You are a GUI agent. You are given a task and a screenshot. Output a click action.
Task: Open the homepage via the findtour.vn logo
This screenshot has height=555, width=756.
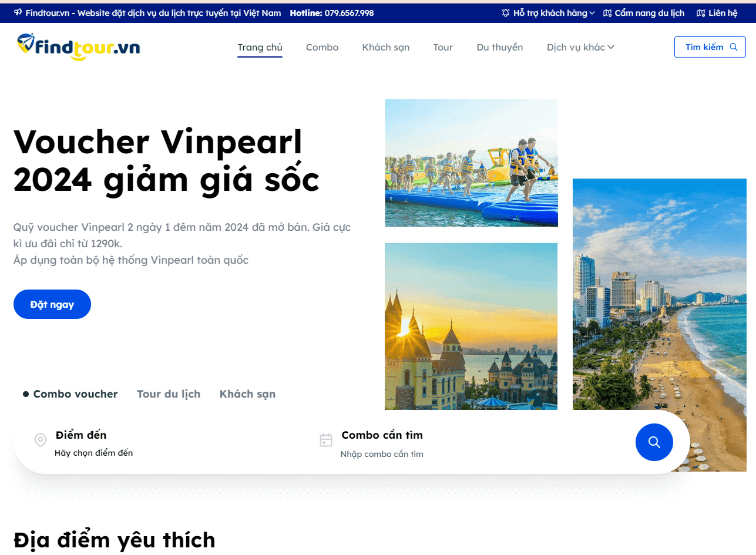78,47
